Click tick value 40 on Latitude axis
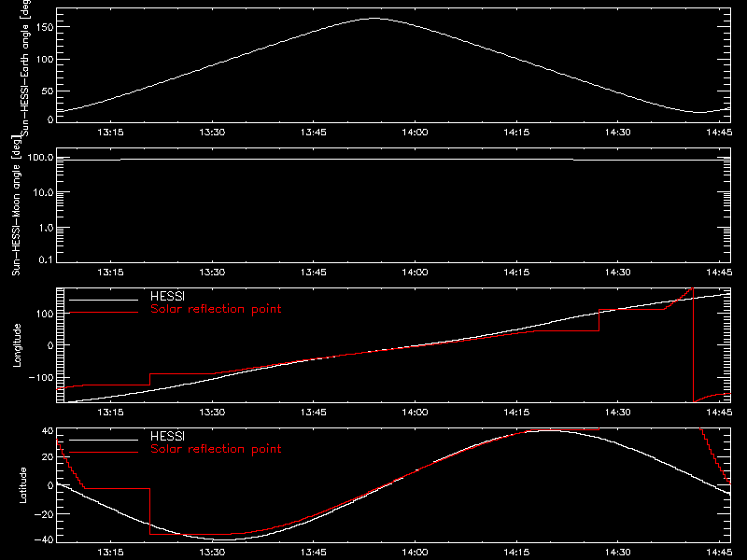The height and width of the screenshot is (560, 747). [48, 431]
